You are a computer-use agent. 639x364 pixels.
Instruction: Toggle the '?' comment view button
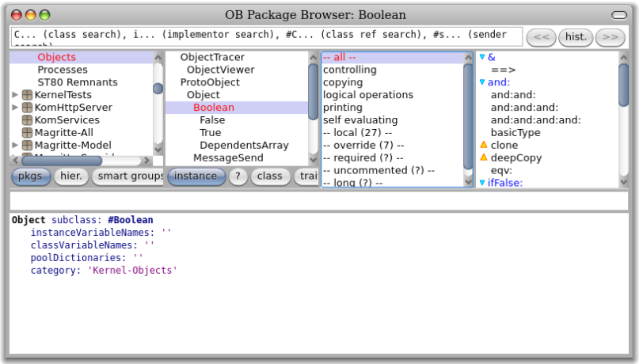pos(238,176)
